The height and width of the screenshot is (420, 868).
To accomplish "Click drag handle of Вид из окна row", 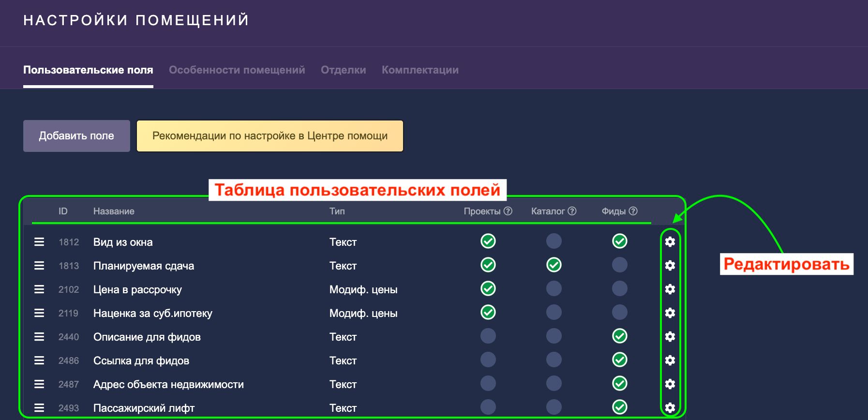I will click(x=39, y=242).
